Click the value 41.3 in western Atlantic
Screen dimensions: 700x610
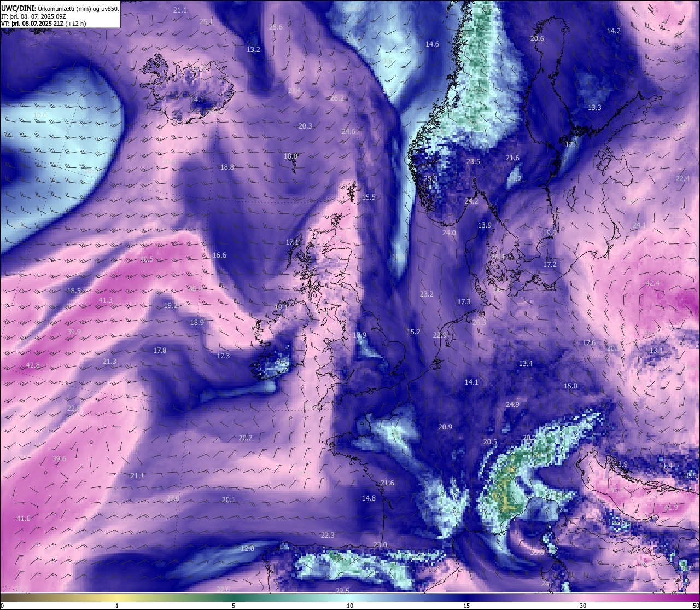pos(106,300)
